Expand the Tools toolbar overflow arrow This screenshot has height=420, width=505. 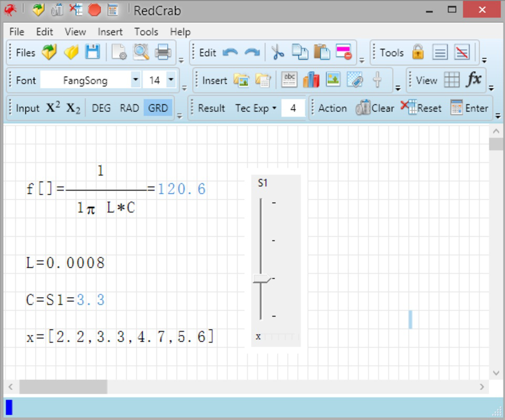point(484,60)
